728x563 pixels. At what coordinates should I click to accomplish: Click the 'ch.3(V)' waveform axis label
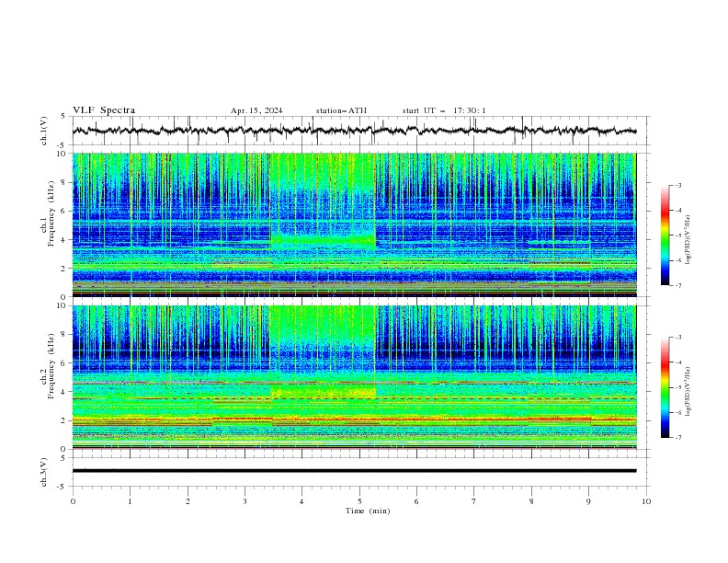click(44, 472)
